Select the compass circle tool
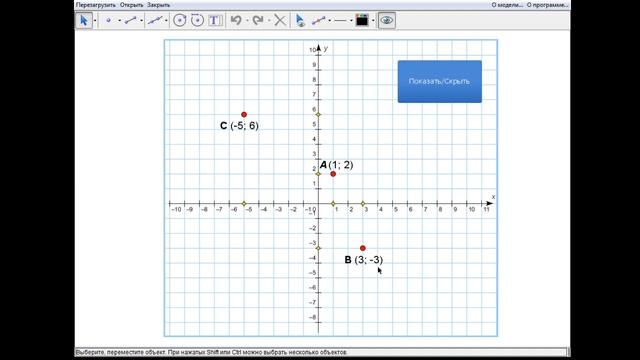The height and width of the screenshot is (360, 640). pos(198,20)
